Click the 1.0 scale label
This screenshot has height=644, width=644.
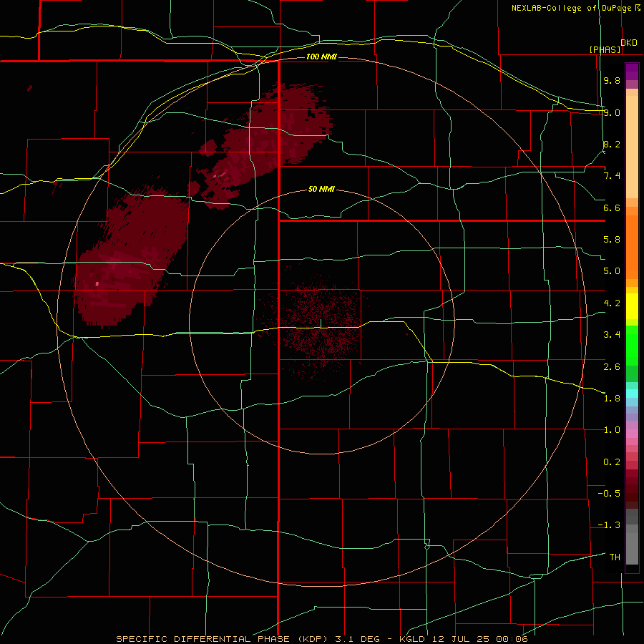point(612,430)
